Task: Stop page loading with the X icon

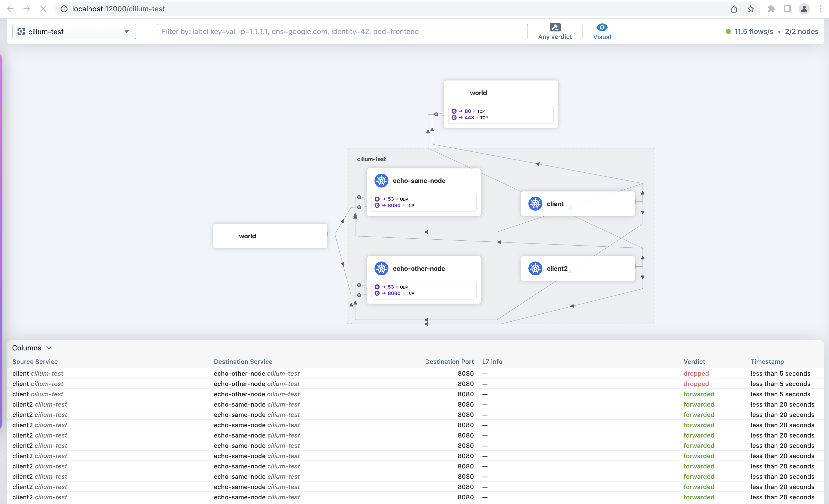Action: click(x=43, y=9)
